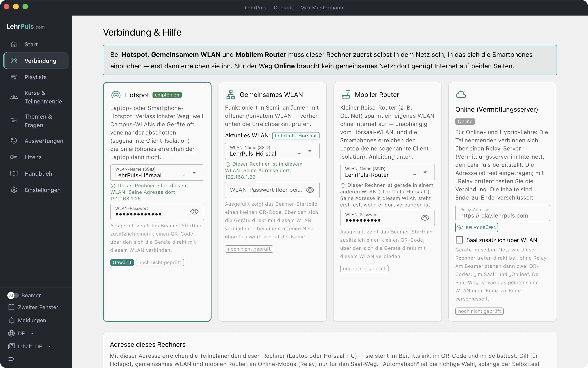Reveal the Mobiler Router WLAN-Passwort
Image resolution: width=588 pixels, height=368 pixels.
tap(425, 218)
